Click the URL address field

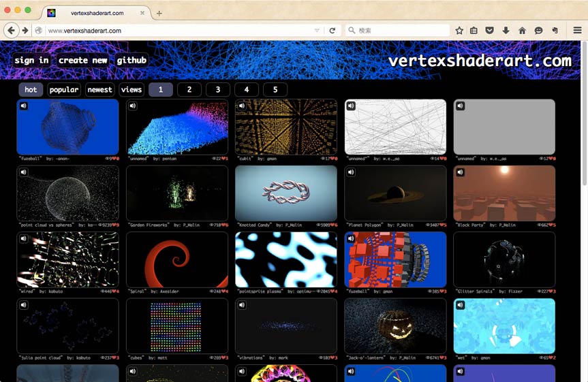click(x=180, y=31)
